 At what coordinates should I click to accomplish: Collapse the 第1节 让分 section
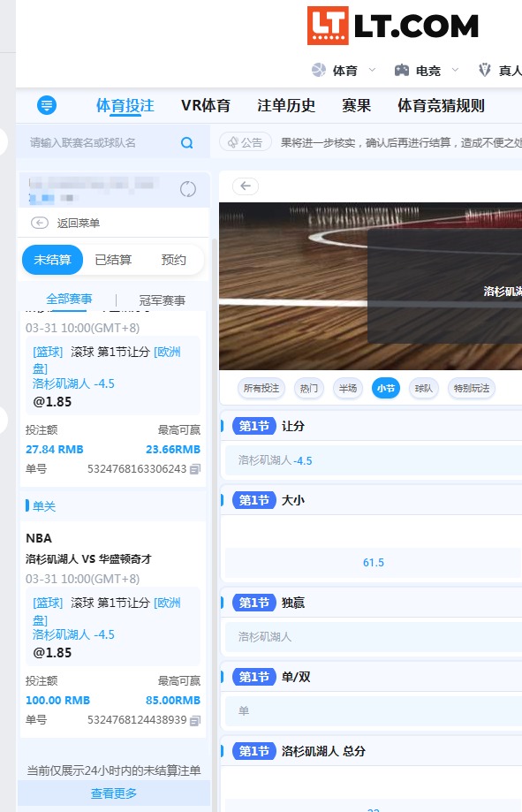click(371, 426)
